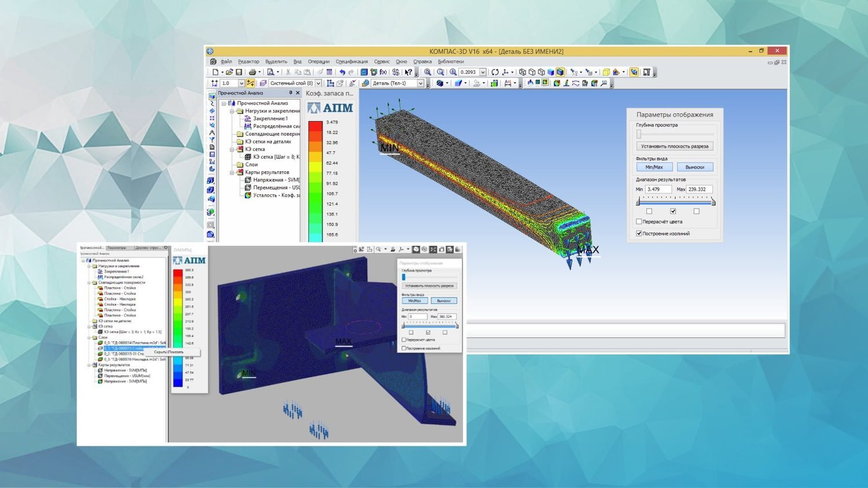Click the pin icon on Прочностной Анализ panel
This screenshot has width=868, height=488.
[290, 93]
